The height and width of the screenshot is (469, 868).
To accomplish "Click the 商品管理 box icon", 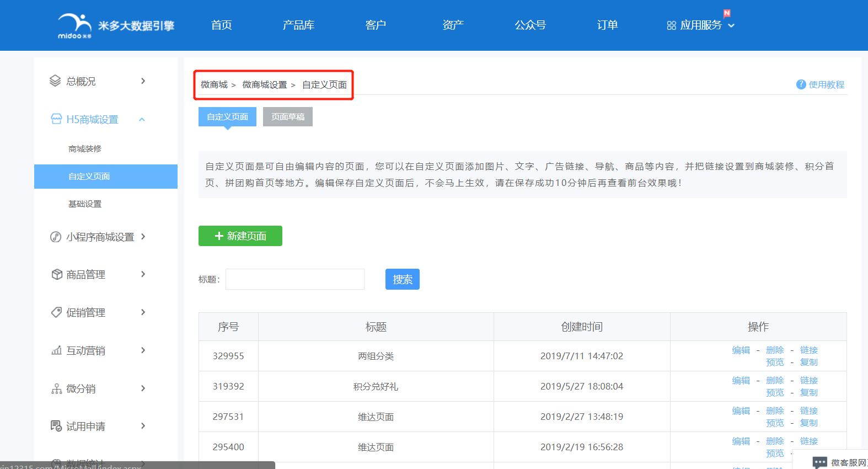I will pos(57,274).
